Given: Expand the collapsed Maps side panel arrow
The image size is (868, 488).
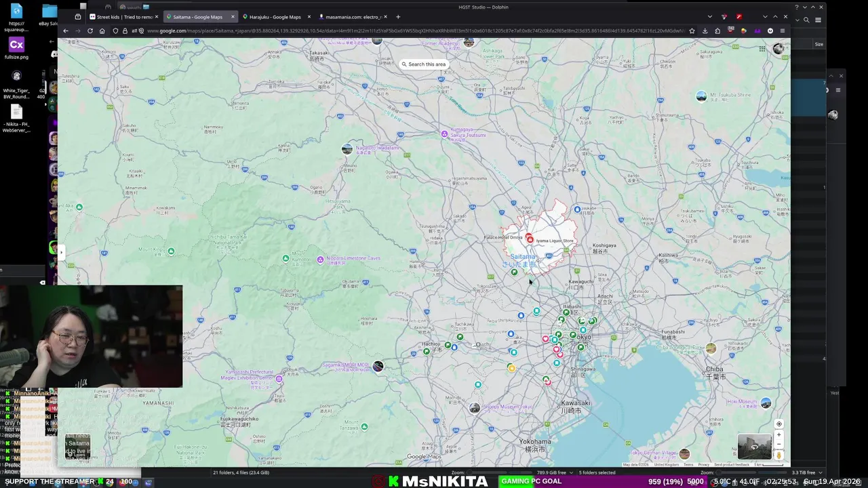Looking at the screenshot, I should tap(61, 252).
